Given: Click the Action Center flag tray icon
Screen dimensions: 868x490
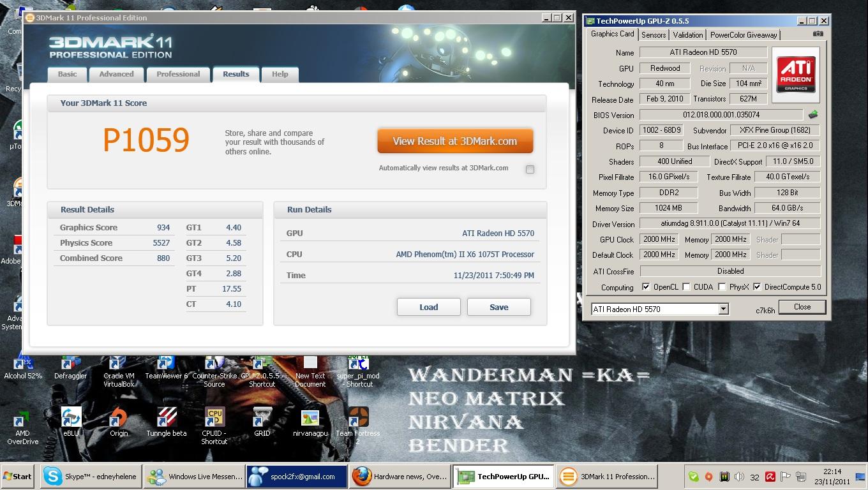Looking at the screenshot, I should coord(786,477).
